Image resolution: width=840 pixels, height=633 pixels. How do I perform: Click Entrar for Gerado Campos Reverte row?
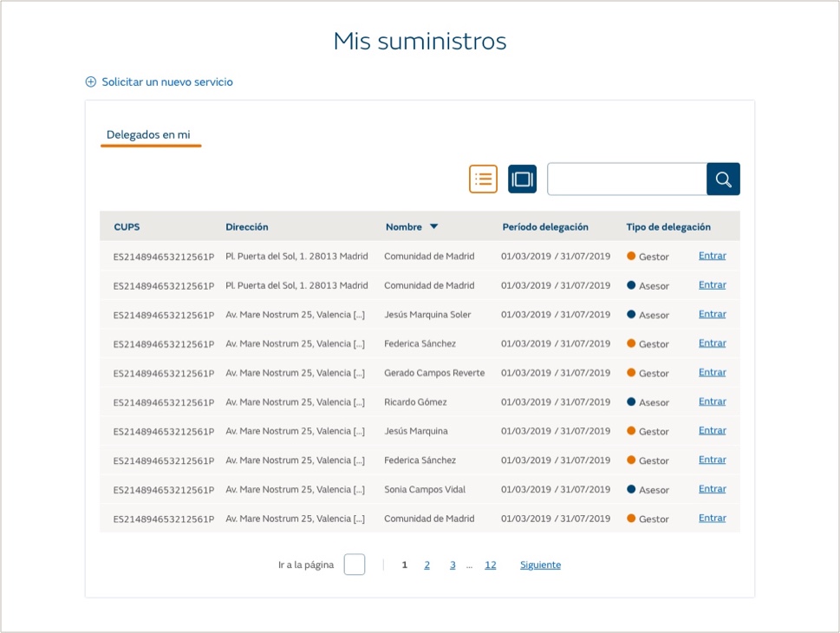click(713, 373)
